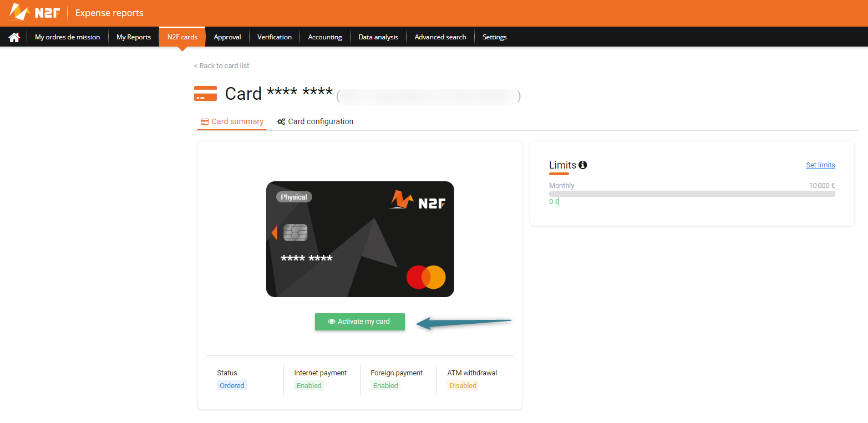
Task: Open the Approval menu item
Action: [x=227, y=37]
